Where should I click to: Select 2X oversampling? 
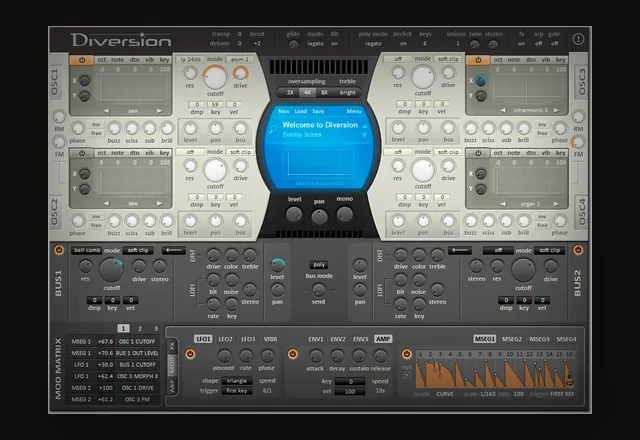(x=290, y=93)
